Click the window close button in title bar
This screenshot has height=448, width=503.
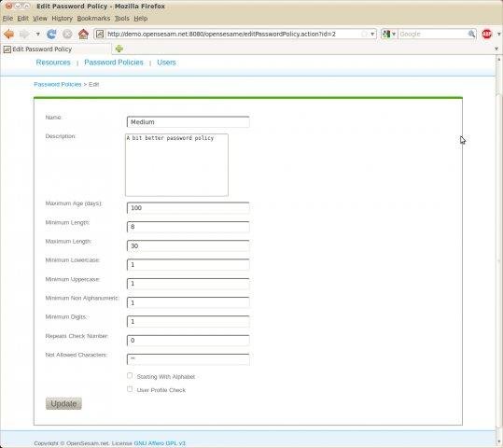click(x=8, y=7)
